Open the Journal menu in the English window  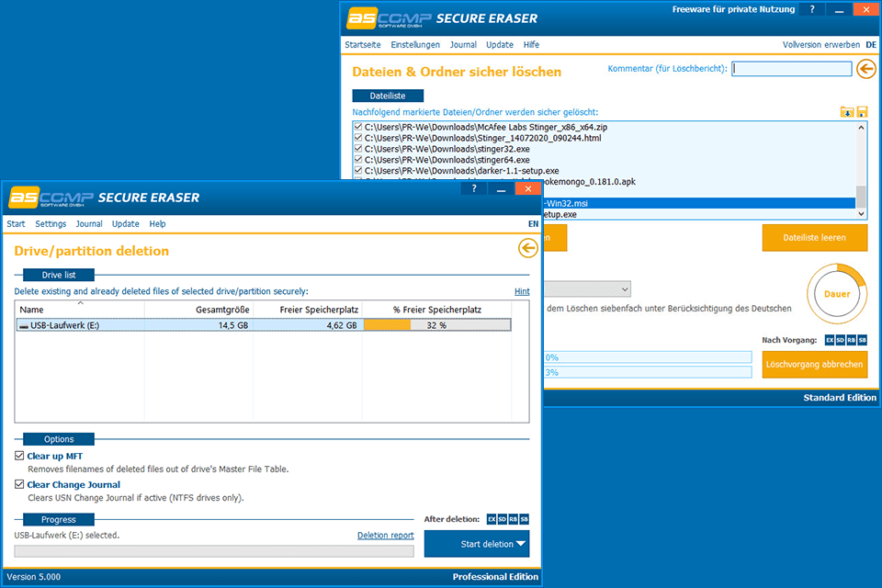(x=89, y=224)
